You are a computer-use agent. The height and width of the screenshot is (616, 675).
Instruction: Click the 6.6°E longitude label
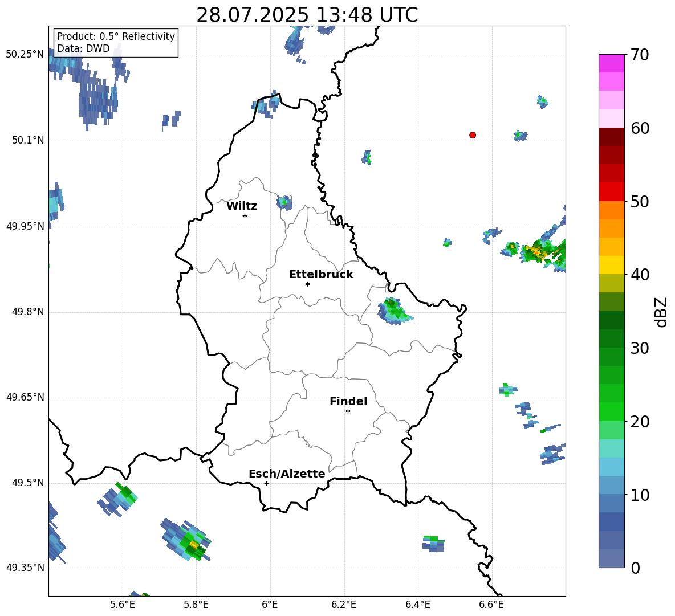click(x=491, y=605)
